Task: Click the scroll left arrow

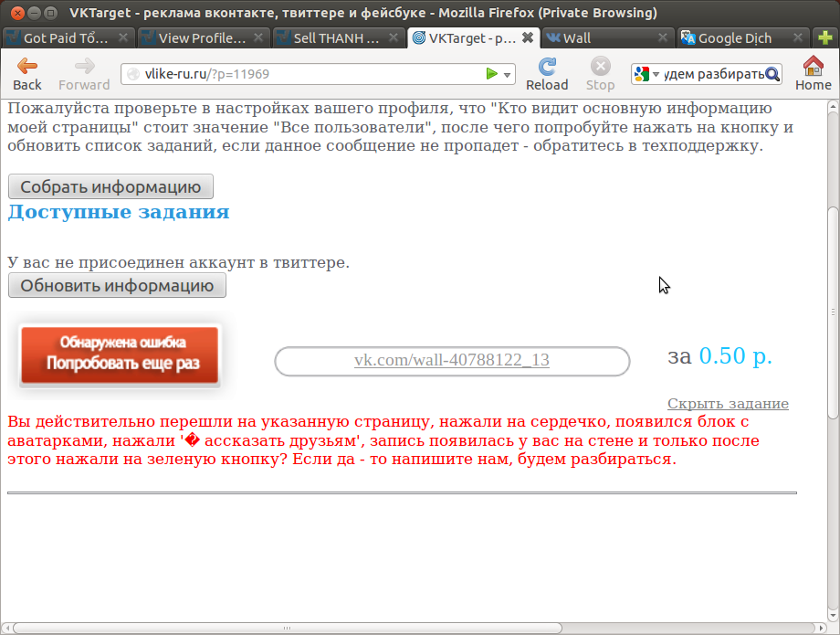Action: (7, 628)
